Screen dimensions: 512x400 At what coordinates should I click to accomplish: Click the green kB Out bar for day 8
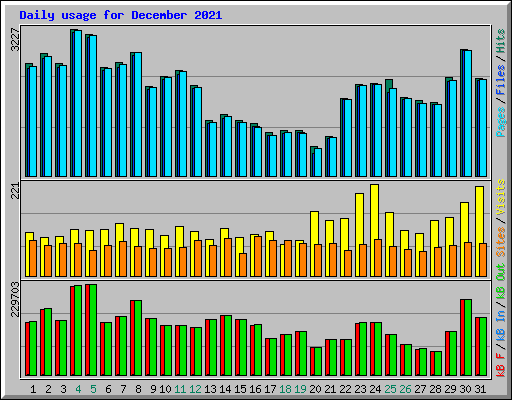click(x=138, y=338)
